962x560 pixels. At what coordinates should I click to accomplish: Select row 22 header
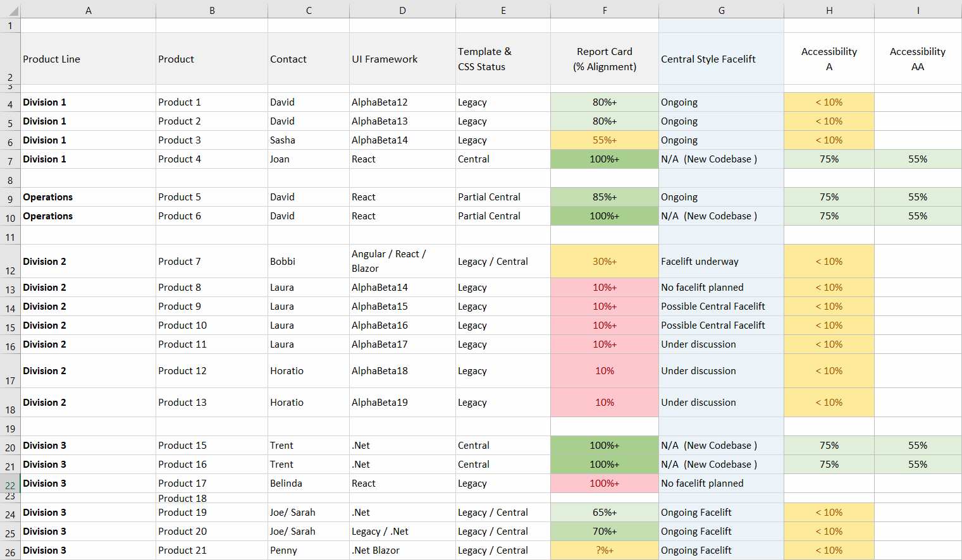point(10,484)
